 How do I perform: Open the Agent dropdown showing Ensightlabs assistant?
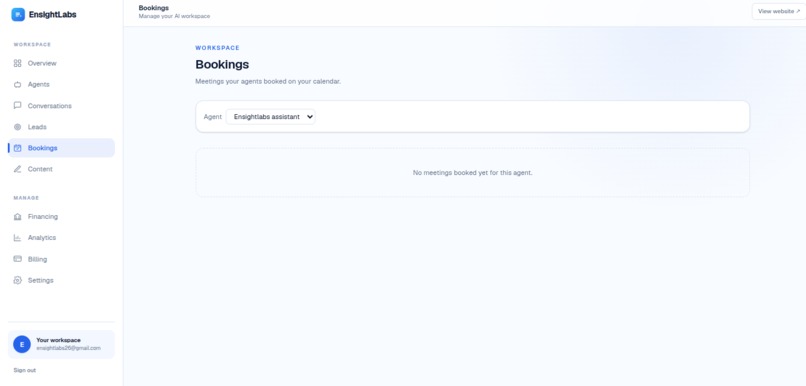click(270, 117)
